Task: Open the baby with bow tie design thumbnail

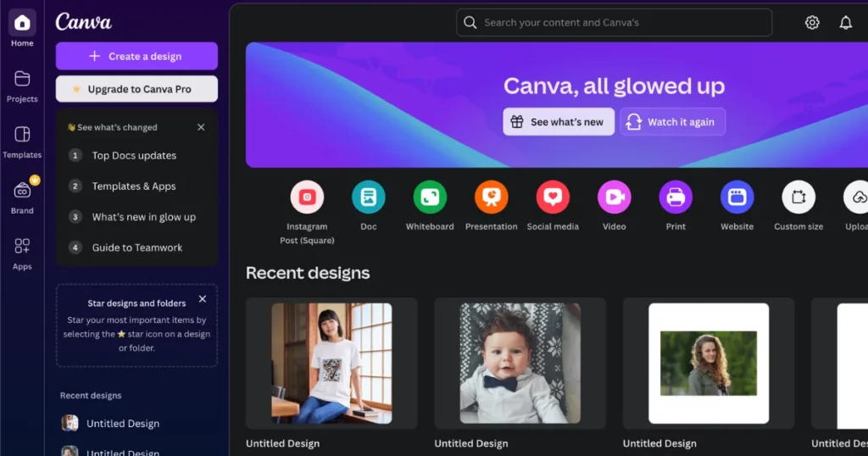Action: (x=520, y=364)
